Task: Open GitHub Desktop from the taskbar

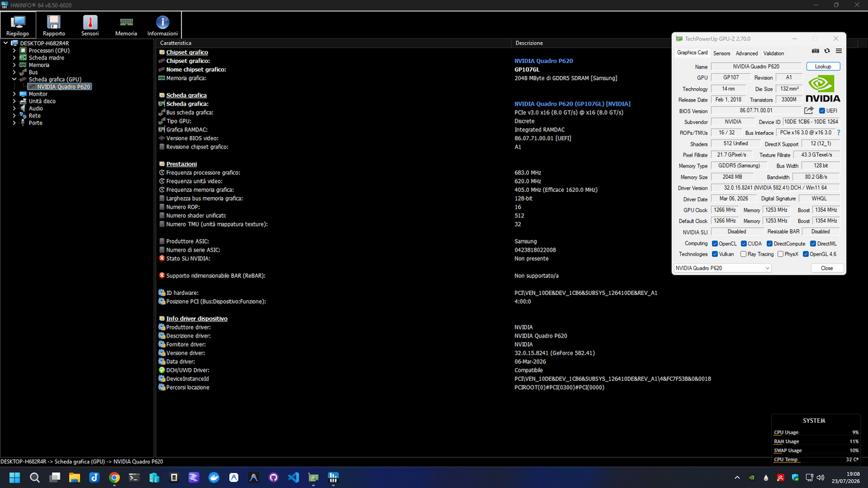Action: click(273, 477)
